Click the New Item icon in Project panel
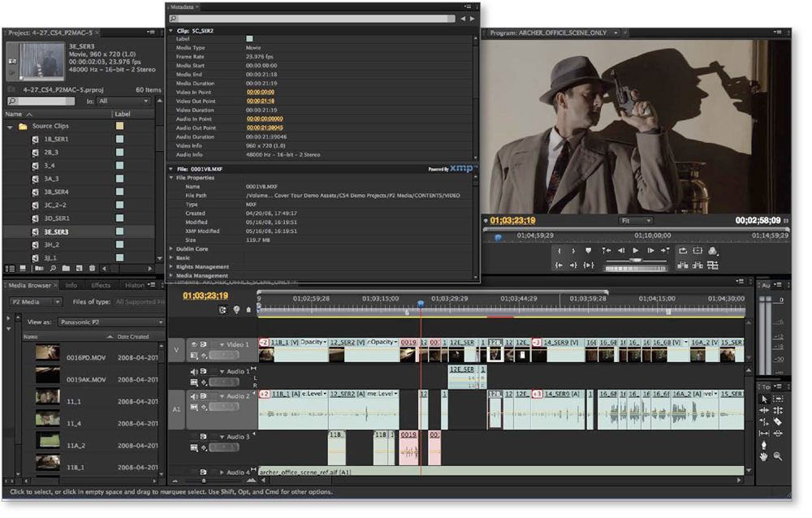Screen dimensions: 812x518 click(80, 268)
